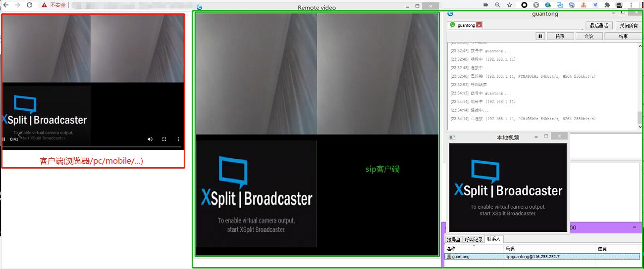Screen dimensions: 644x269
Task: Maximize the 本地视频 window
Action: [546, 136]
